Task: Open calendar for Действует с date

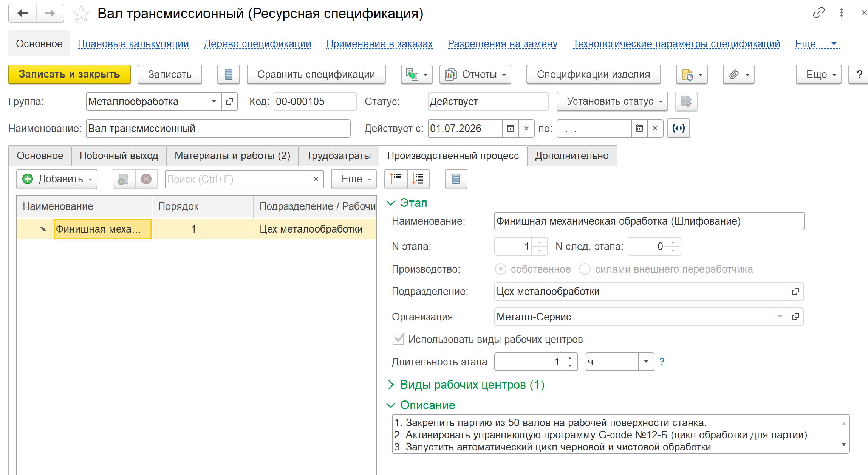Action: tap(511, 128)
